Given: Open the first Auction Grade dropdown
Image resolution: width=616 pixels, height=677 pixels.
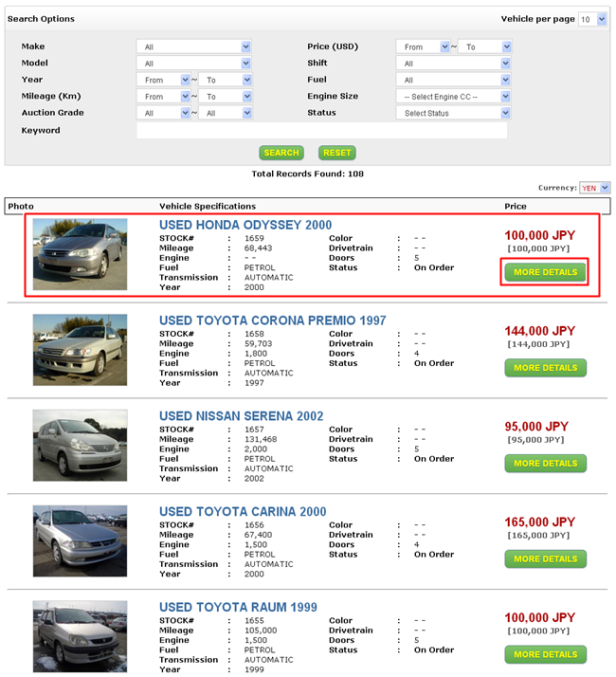Looking at the screenshot, I should [x=163, y=113].
